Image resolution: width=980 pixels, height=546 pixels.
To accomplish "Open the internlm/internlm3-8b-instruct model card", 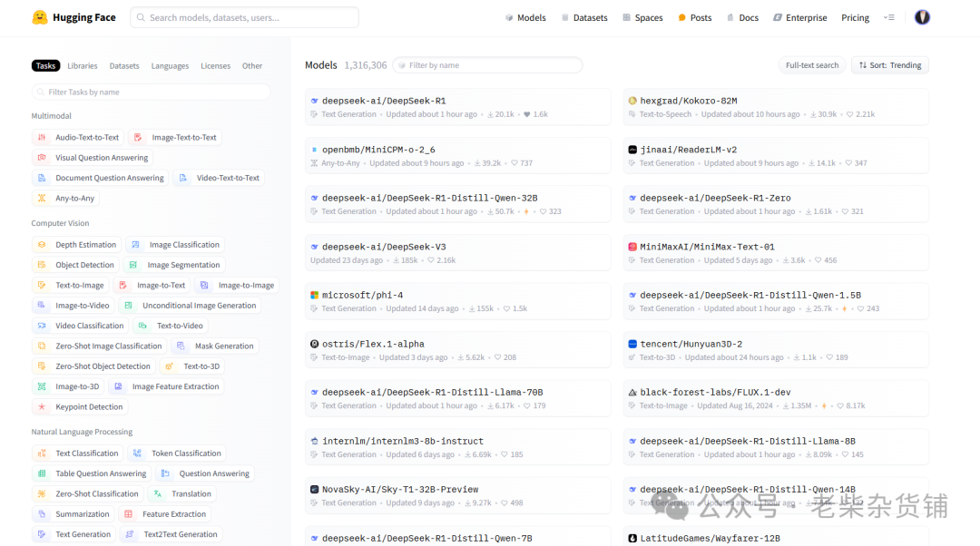I will point(458,447).
